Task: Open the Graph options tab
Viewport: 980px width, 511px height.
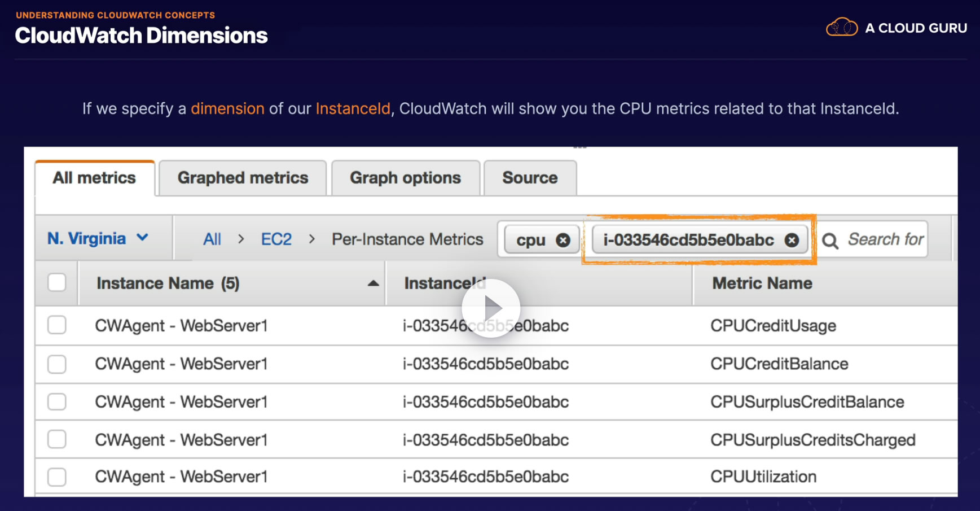Action: tap(405, 178)
